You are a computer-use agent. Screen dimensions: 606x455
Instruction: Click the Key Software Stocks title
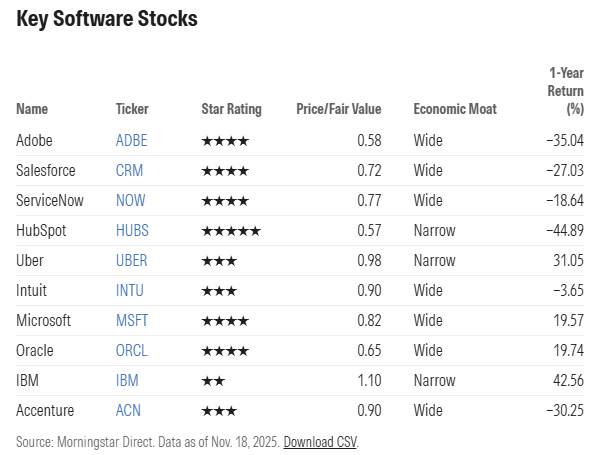click(107, 19)
